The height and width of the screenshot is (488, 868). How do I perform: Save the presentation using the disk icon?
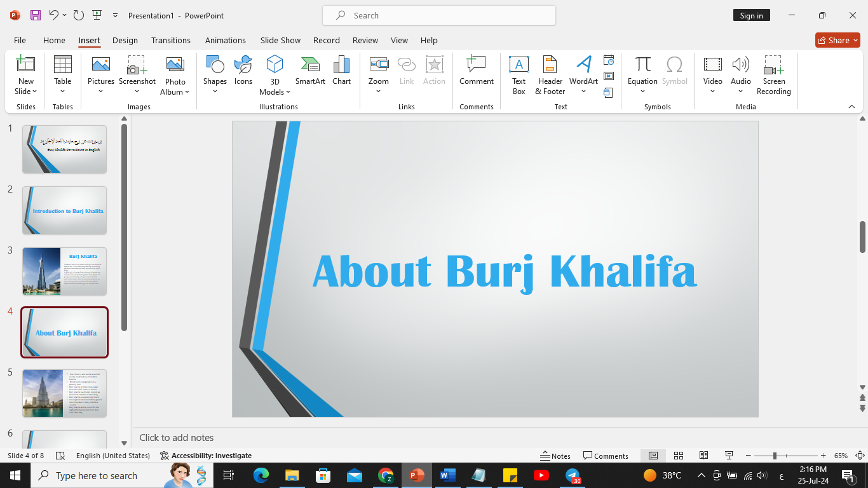point(36,15)
